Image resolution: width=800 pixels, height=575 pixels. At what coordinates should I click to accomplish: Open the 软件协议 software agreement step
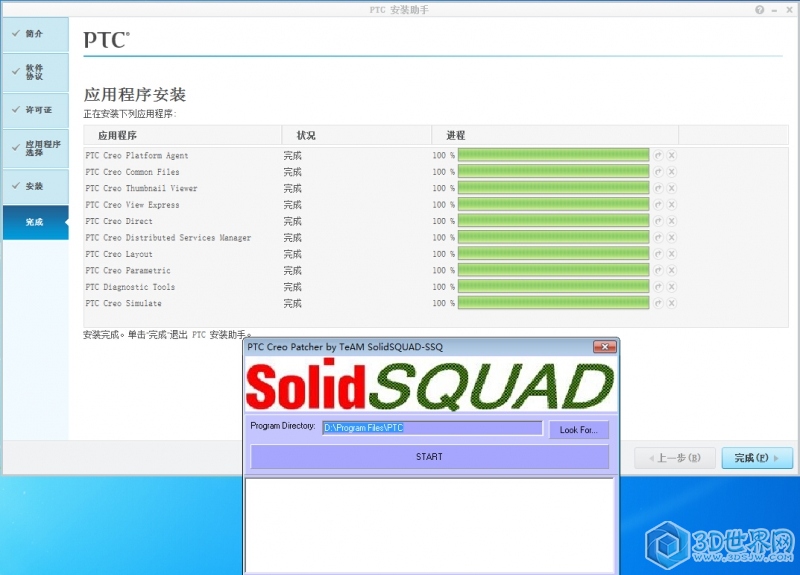coord(36,72)
